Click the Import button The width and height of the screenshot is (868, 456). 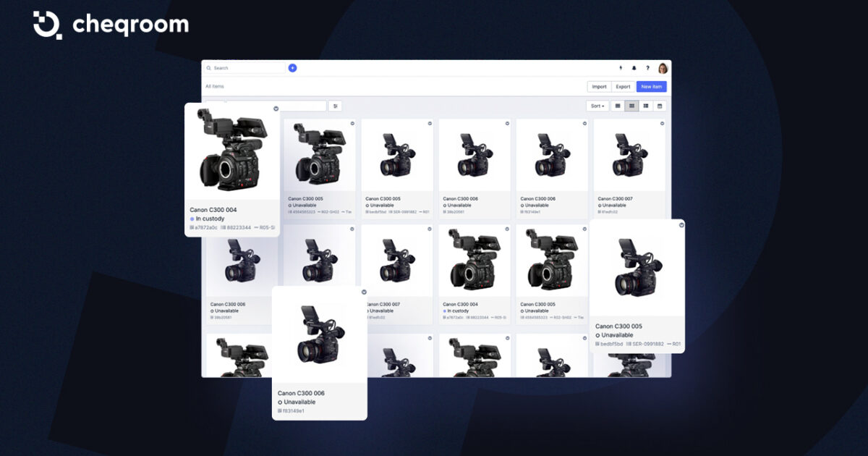point(600,86)
